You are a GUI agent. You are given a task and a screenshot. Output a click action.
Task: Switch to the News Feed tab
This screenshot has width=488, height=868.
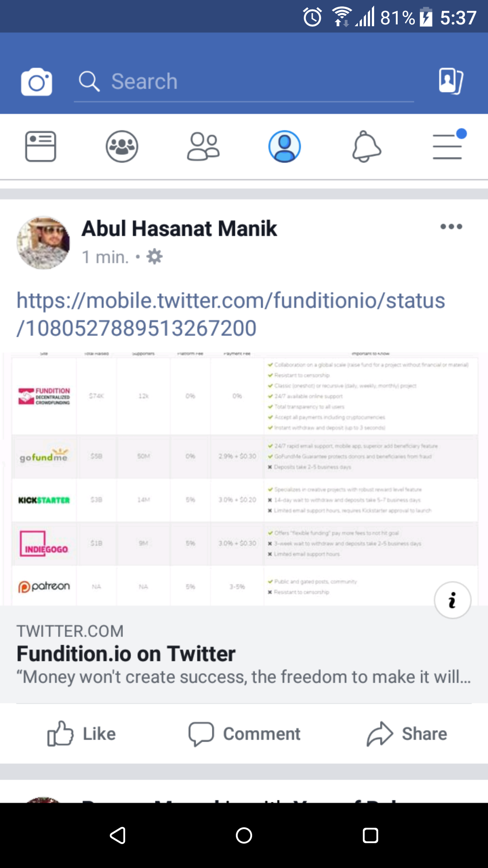[x=41, y=146]
